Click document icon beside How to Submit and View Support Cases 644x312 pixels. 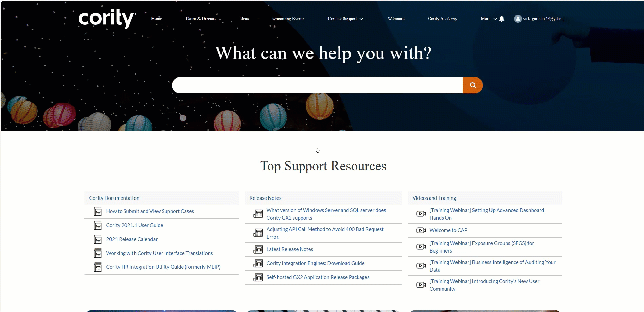[x=98, y=211]
